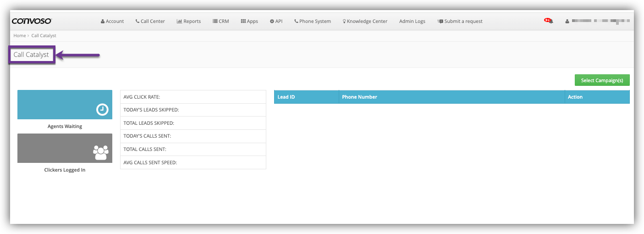Image resolution: width=644 pixels, height=234 pixels.
Task: Go to Home breadcrumb
Action: (20, 35)
